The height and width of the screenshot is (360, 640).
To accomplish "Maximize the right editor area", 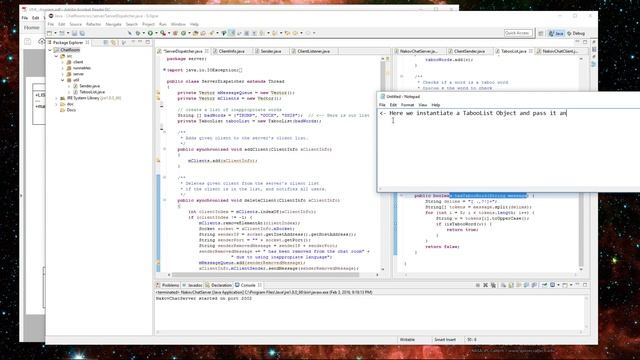I will click(585, 42).
